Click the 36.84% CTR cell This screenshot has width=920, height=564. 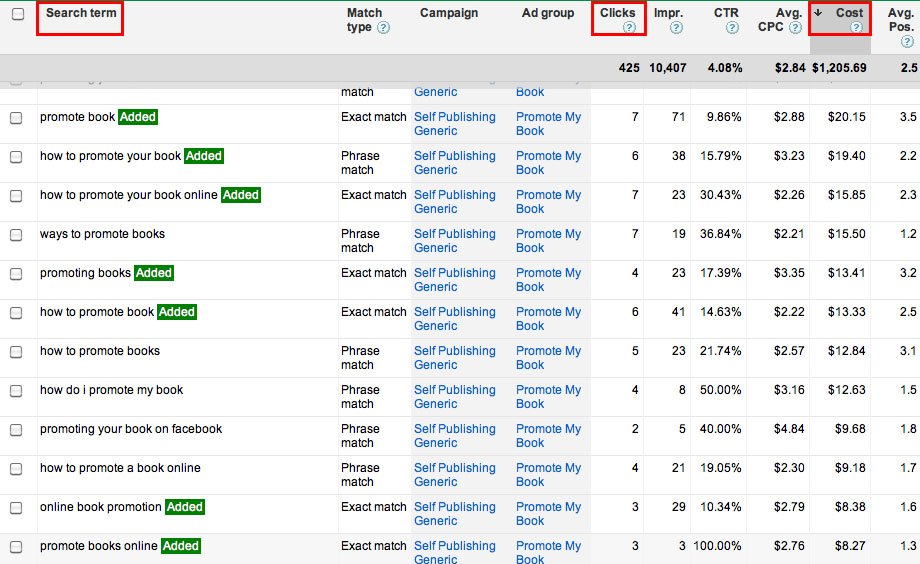click(x=721, y=234)
